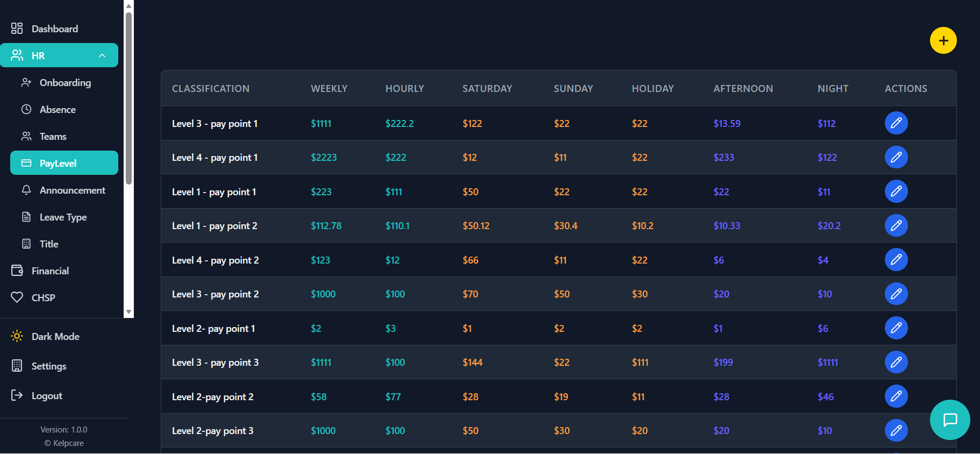Click the AFTERNOON column header
The width and height of the screenshot is (980, 454).
click(x=743, y=89)
